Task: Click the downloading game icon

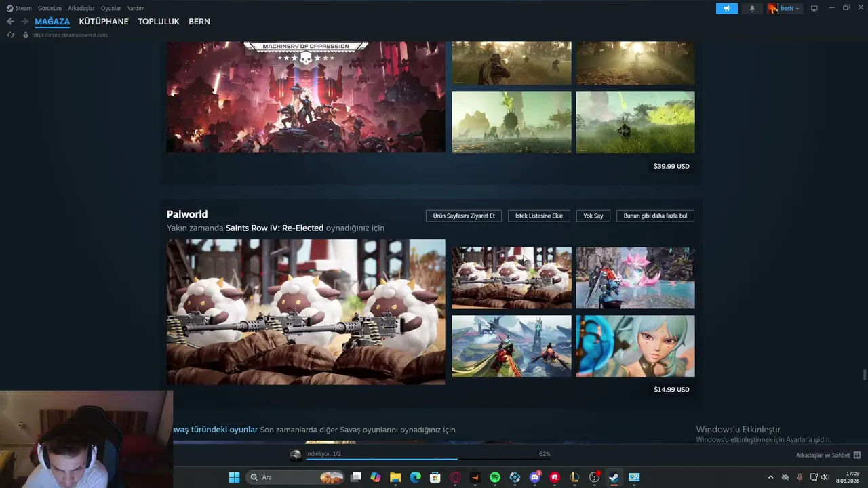Action: click(x=296, y=455)
